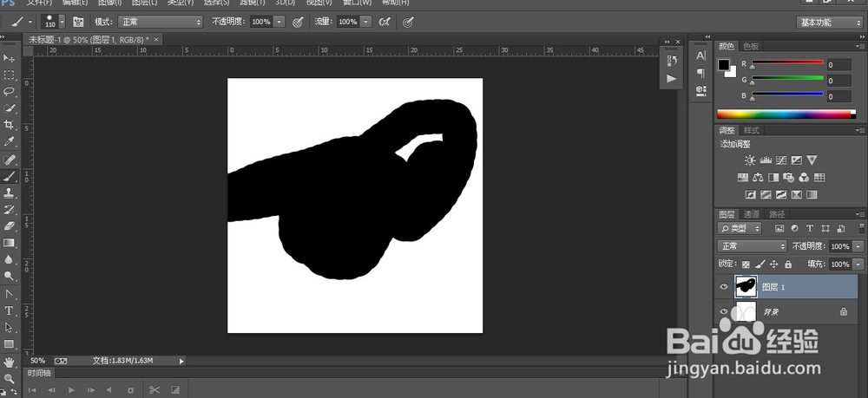Toggle airbrush build-up mode
This screenshot has height=398, width=868.
point(385,22)
